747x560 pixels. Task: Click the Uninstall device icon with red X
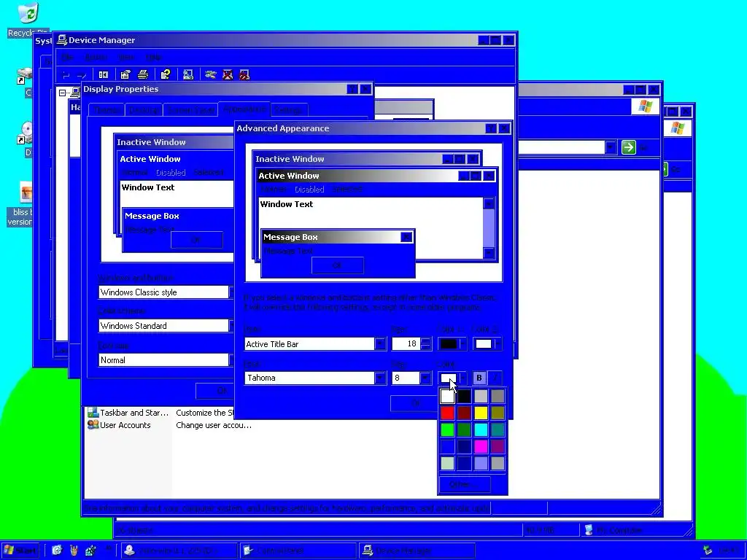228,74
